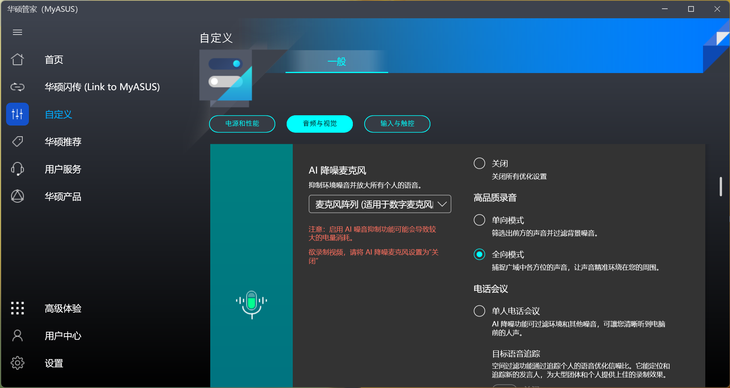Click the 电话会议 section heading
Viewport: 730px width, 388px height.
(x=491, y=289)
